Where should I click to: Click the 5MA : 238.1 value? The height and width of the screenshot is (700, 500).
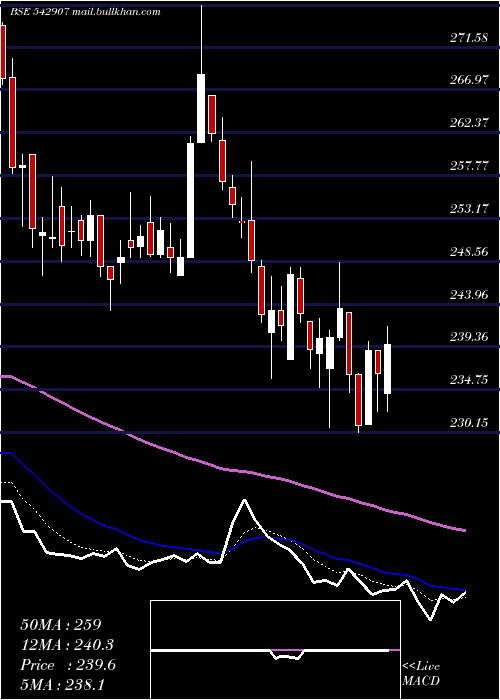(62, 684)
